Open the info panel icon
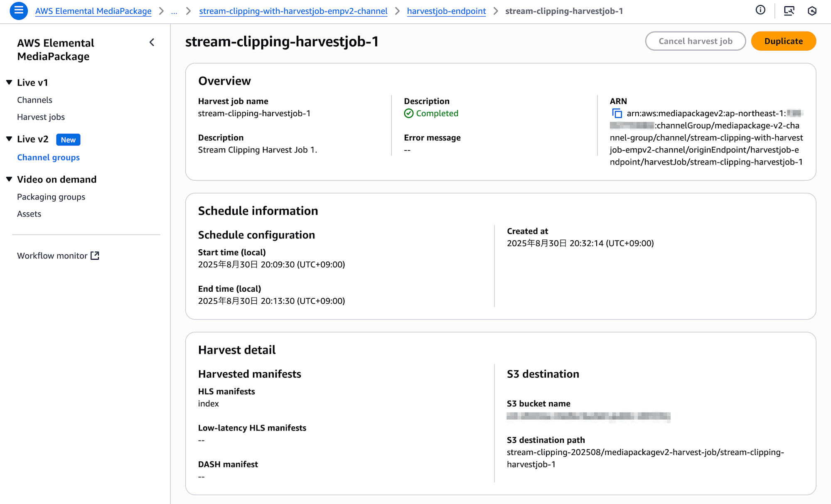The height and width of the screenshot is (504, 831). tap(760, 10)
